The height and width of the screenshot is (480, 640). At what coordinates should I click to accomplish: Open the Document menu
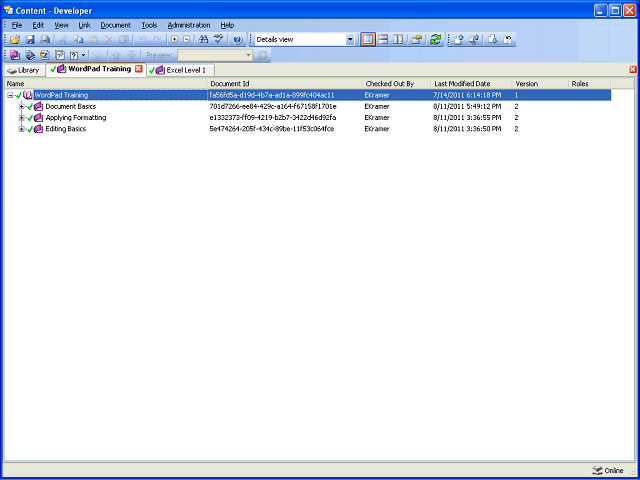click(116, 25)
